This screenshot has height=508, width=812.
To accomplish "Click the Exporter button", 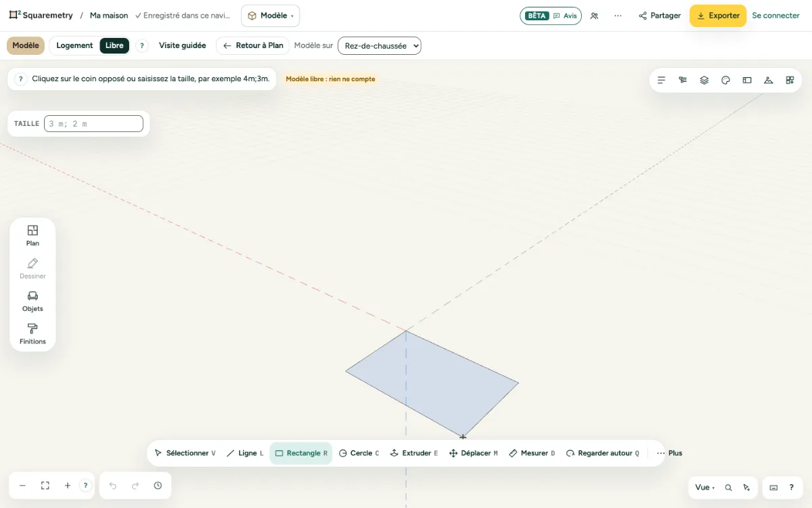I will (x=718, y=16).
